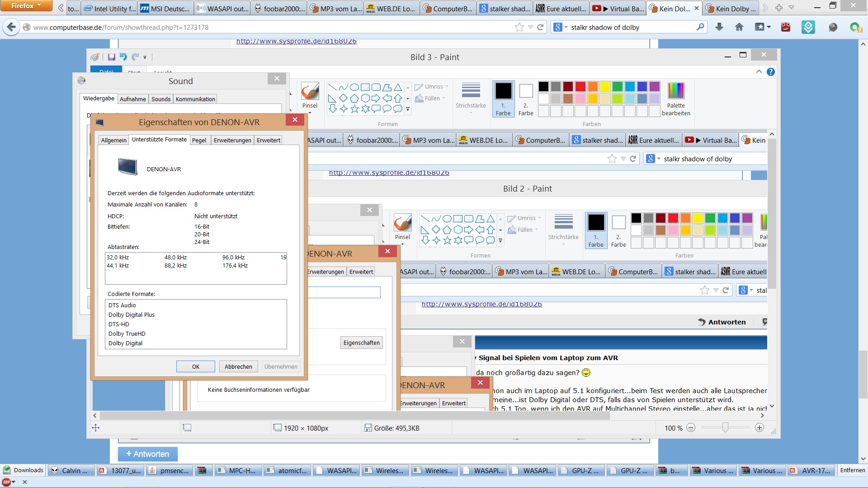Open the bookmarks menu dropdown arrow
868x488 pixels.
(769, 27)
